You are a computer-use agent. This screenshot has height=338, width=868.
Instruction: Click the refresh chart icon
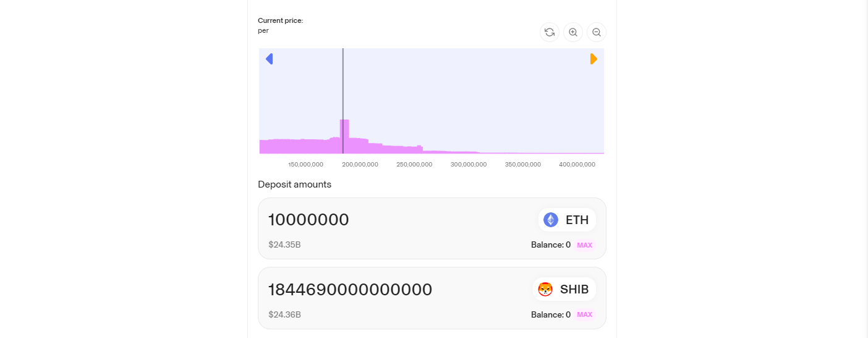550,32
